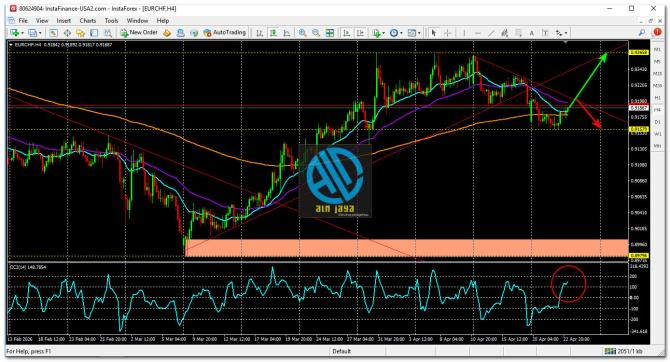670x362 pixels.
Task: Select the vertical line tool
Action: [464, 33]
